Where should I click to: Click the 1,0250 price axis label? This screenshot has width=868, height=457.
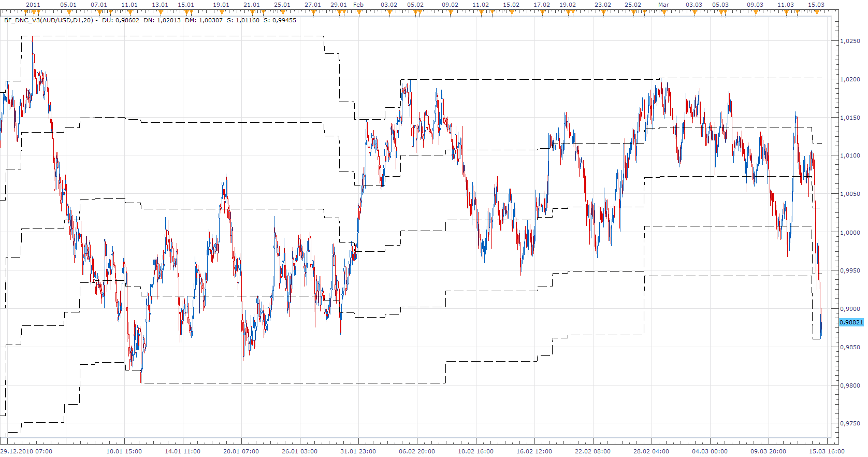click(x=850, y=41)
